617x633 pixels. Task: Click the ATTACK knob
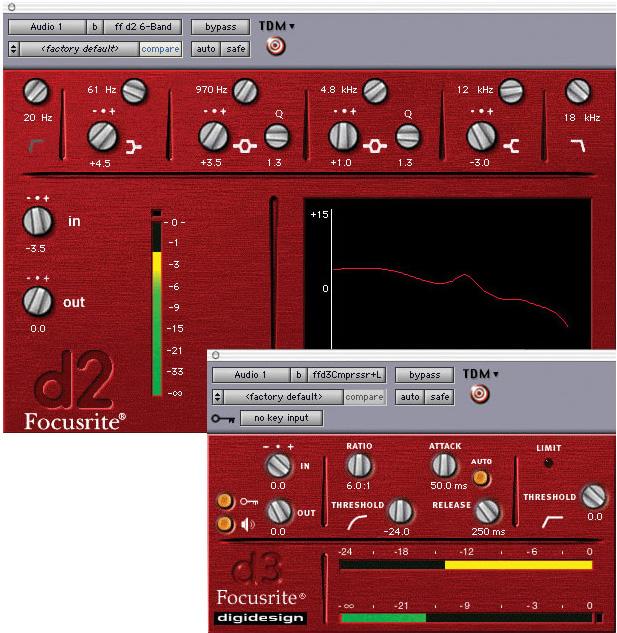pyautogui.click(x=444, y=465)
